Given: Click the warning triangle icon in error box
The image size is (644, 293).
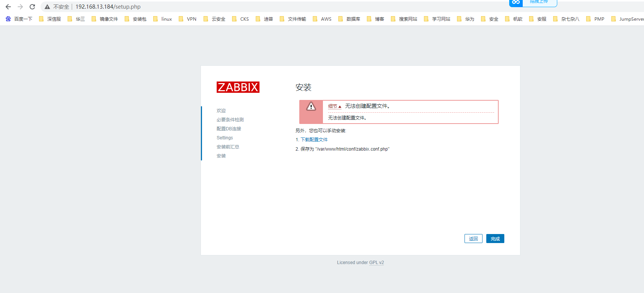Looking at the screenshot, I should (x=311, y=107).
